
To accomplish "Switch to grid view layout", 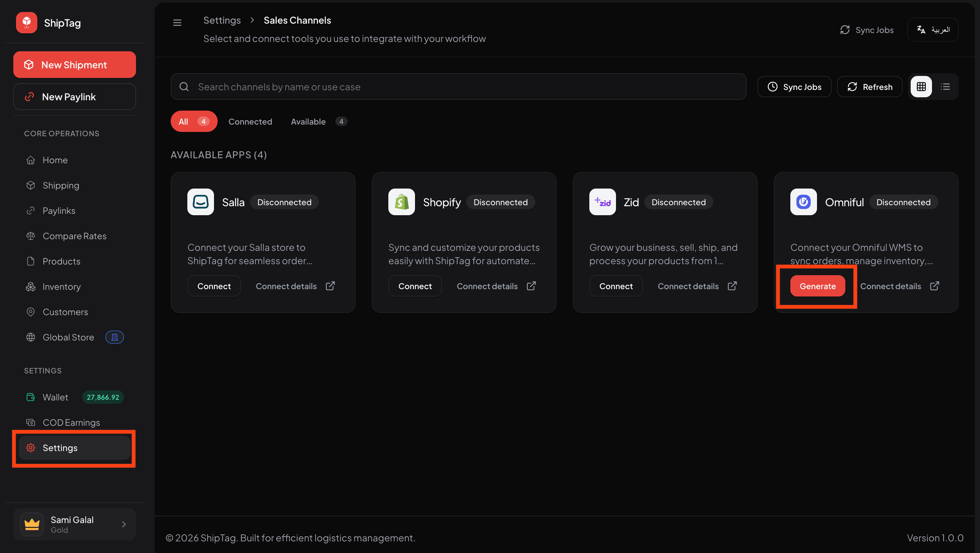I will pos(921,87).
